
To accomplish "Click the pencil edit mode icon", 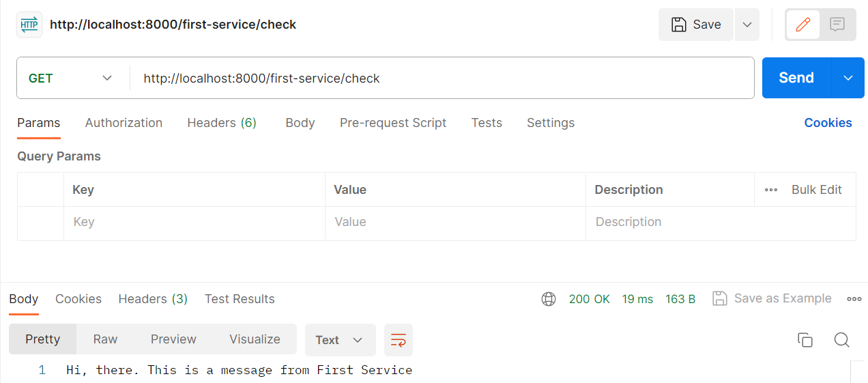I will coord(803,25).
